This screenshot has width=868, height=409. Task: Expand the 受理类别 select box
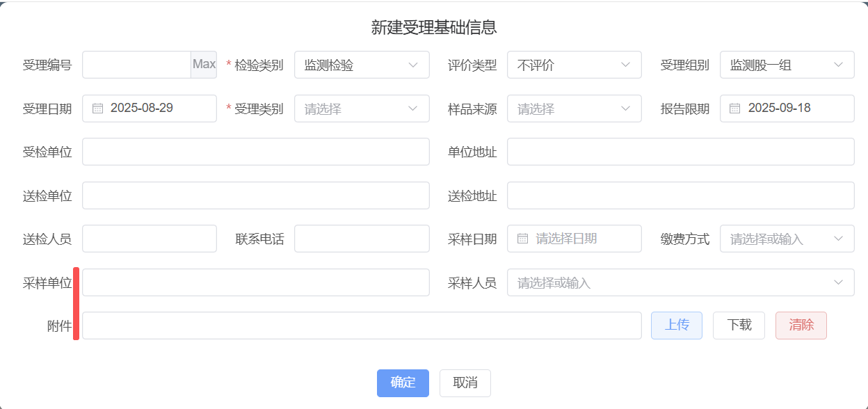[x=362, y=109]
